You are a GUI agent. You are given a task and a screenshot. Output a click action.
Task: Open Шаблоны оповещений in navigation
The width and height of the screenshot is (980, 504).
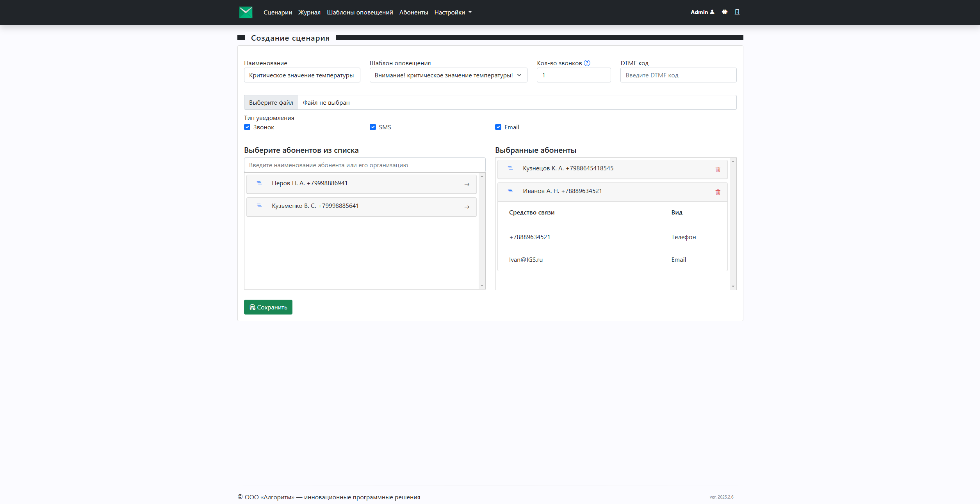(x=360, y=13)
